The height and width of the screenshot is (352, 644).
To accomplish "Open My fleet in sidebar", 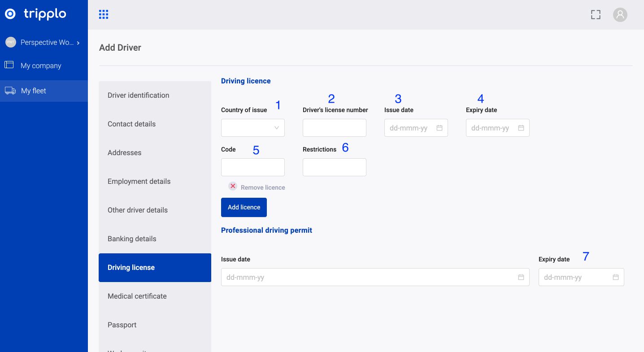I will (34, 91).
